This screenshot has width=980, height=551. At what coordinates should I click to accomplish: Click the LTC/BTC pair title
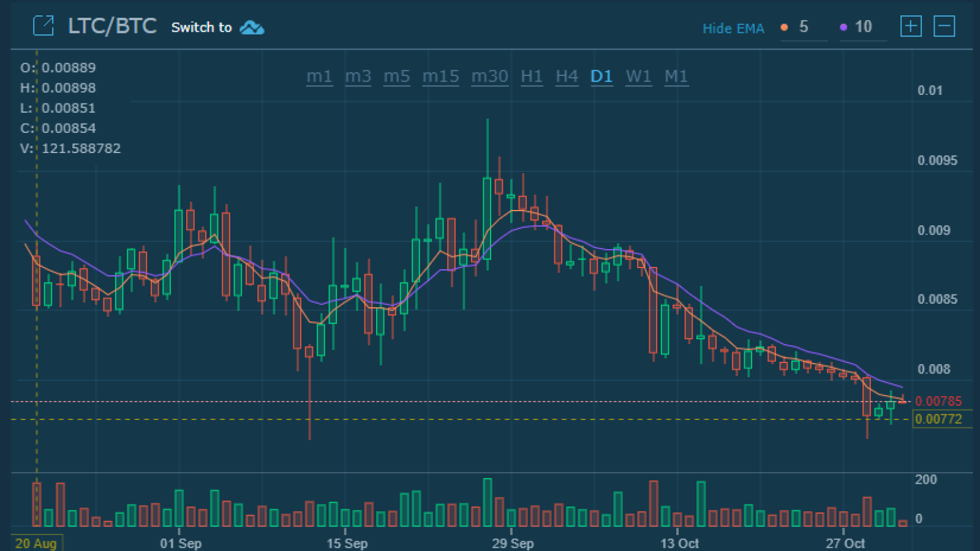click(112, 26)
